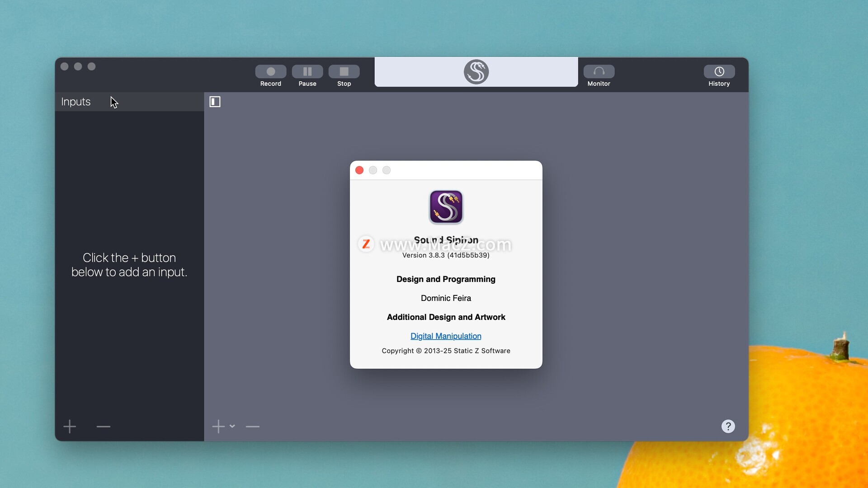
Task: Toggle the inputs sidebar visibility
Action: 215,102
